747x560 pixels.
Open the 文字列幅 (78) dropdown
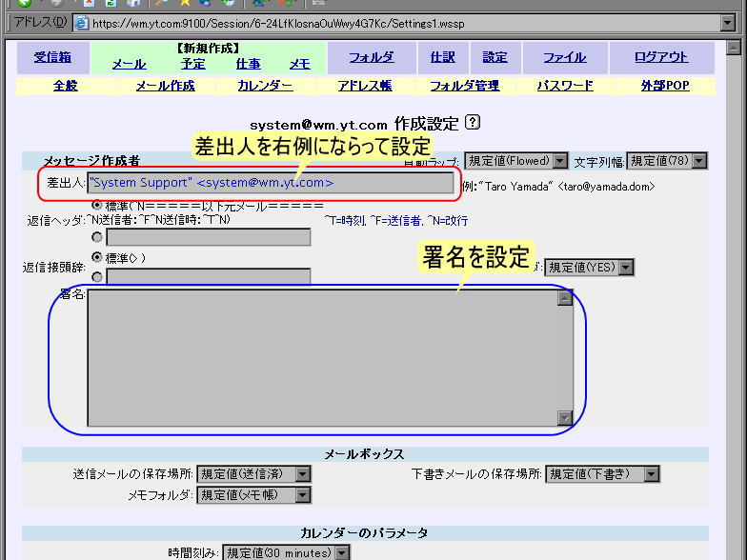pyautogui.click(x=699, y=162)
